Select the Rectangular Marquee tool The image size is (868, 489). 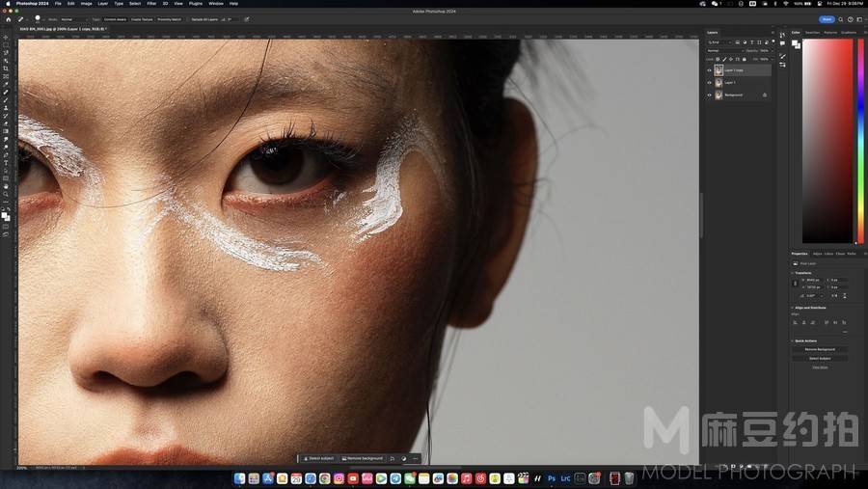[x=6, y=45]
